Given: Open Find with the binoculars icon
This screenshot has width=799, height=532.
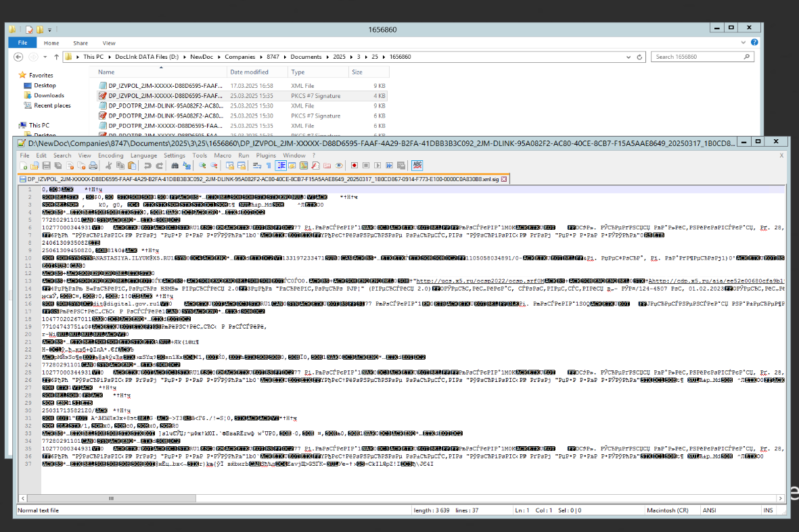Looking at the screenshot, I should click(175, 166).
